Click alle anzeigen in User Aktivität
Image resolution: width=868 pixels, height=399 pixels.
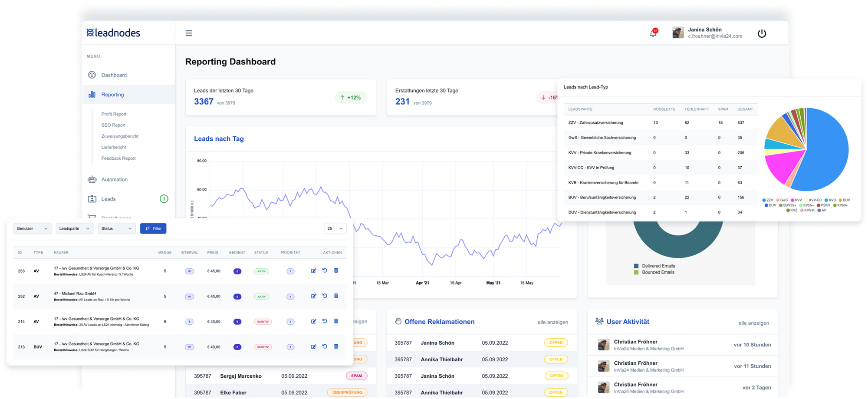pos(753,323)
